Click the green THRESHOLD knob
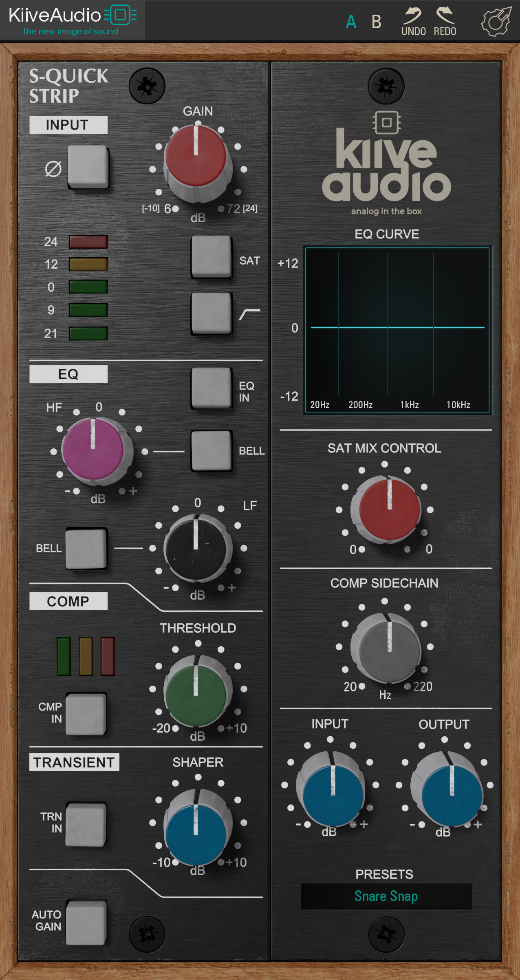 (197, 691)
